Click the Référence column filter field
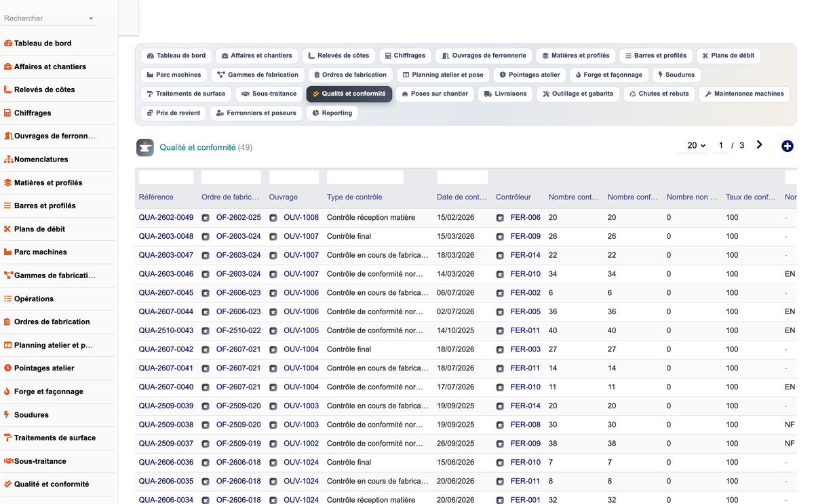 tap(166, 178)
